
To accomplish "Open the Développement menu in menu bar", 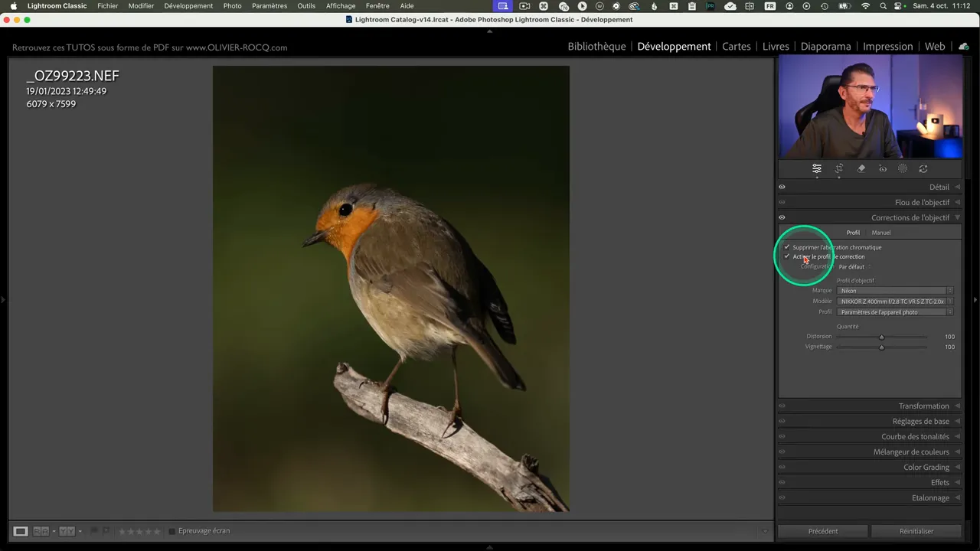I will pos(188,6).
